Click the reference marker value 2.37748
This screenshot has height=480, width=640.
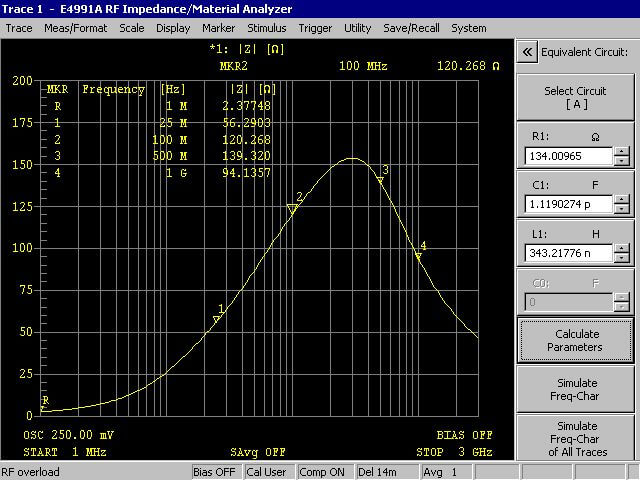click(x=246, y=106)
